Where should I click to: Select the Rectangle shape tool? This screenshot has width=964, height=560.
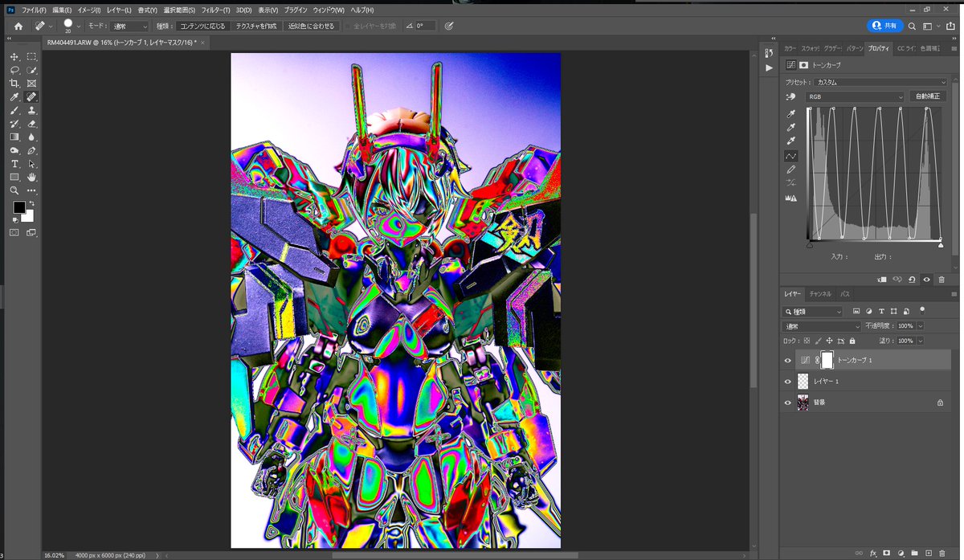coord(14,177)
